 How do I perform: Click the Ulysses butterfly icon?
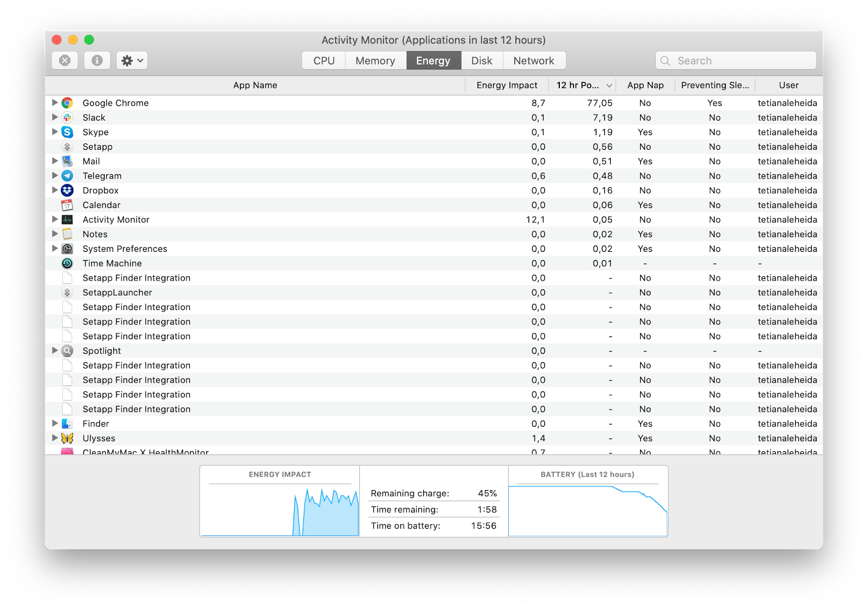pos(67,438)
